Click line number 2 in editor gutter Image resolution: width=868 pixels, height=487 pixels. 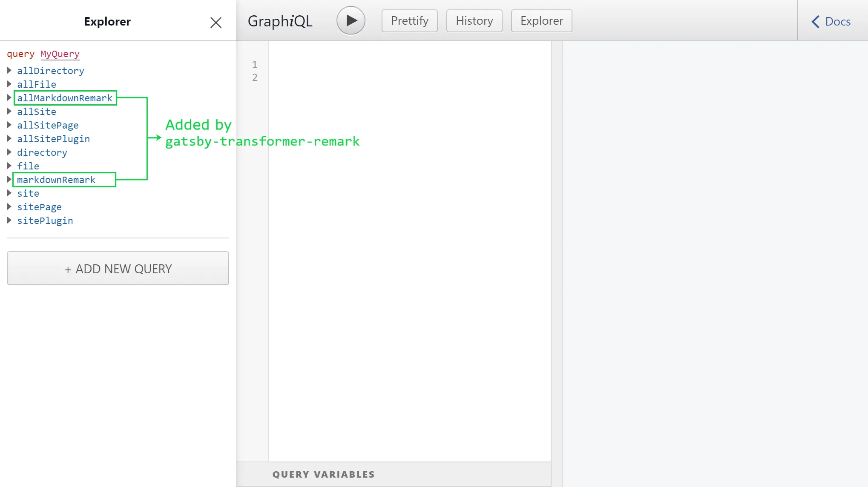tap(255, 77)
